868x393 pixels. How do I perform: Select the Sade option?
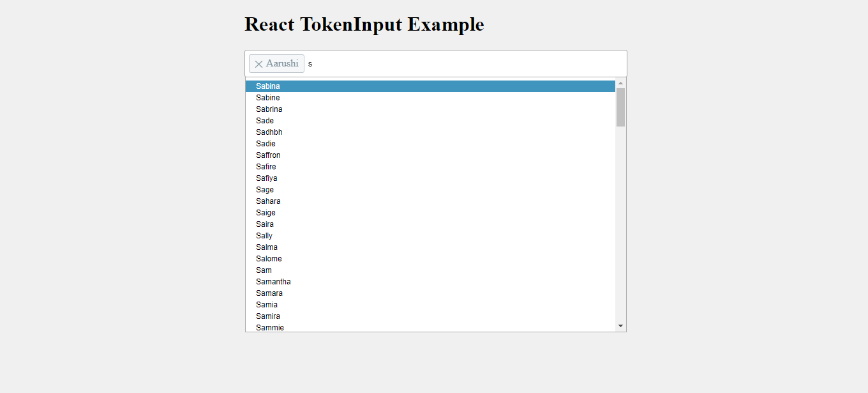(430, 121)
